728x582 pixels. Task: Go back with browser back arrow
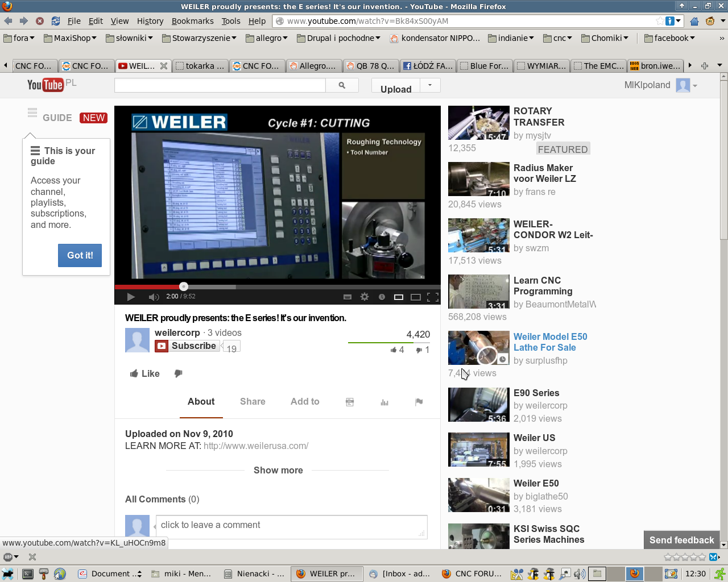pyautogui.click(x=8, y=21)
